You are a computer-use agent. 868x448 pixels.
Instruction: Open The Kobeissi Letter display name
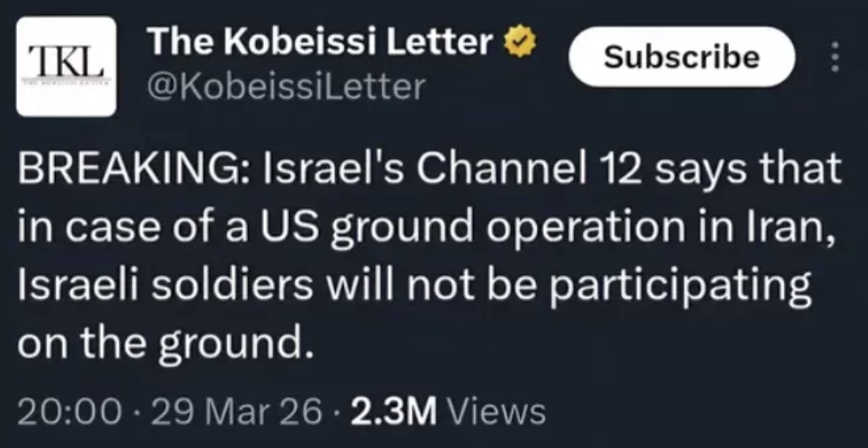pos(321,41)
